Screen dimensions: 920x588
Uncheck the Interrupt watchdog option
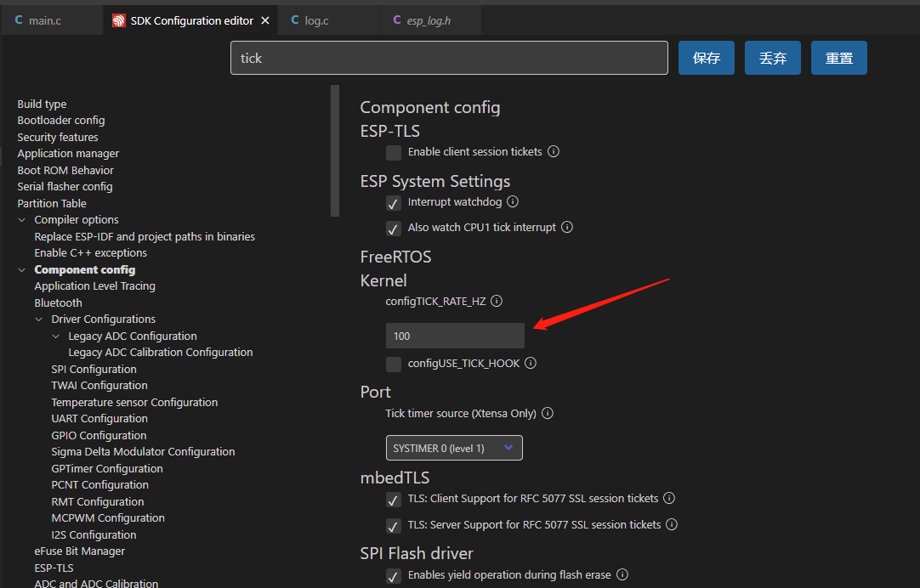[x=394, y=203]
